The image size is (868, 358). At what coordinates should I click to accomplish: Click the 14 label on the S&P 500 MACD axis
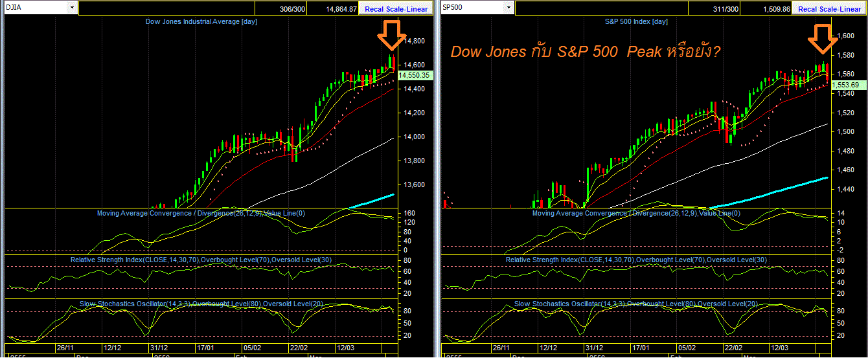(841, 213)
